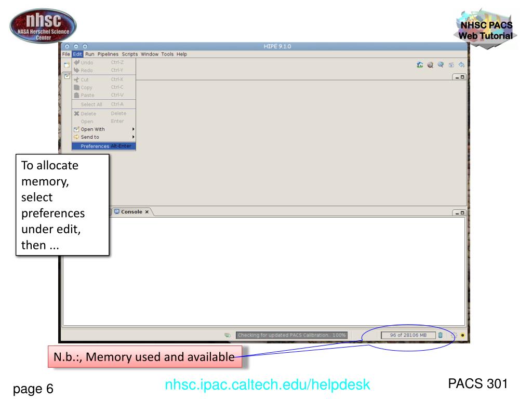Minimize the Console panel view
Image resolution: width=532 pixels, height=399 pixels.
click(x=457, y=213)
